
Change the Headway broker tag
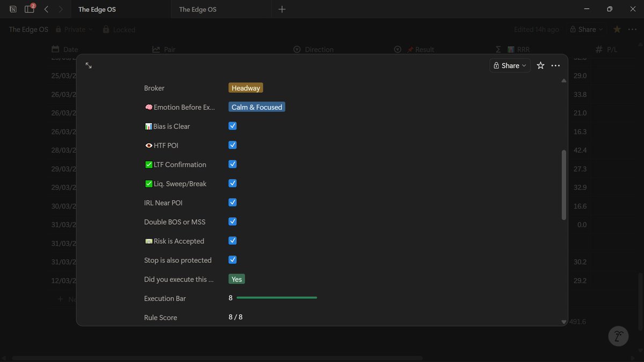(246, 88)
